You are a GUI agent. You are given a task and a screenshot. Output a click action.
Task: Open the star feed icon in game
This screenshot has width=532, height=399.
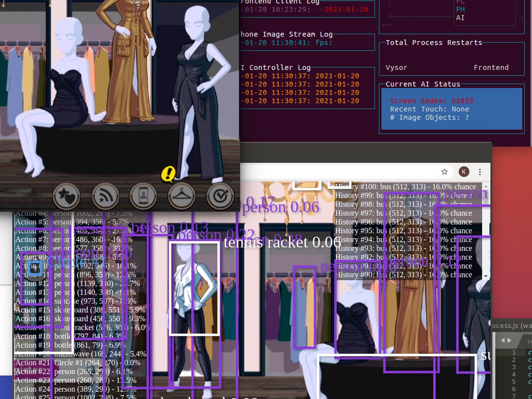[106, 196]
